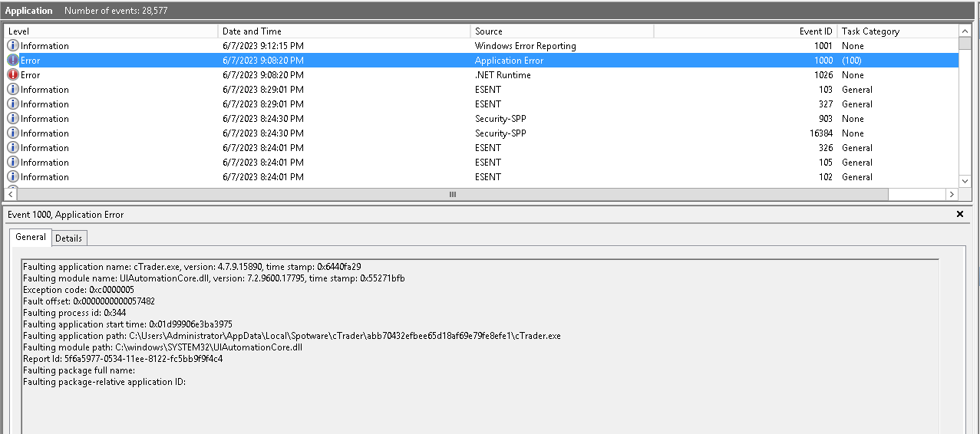Click the information icon of Windows Error Reporting row
The width and height of the screenshot is (980, 434).
point(13,46)
